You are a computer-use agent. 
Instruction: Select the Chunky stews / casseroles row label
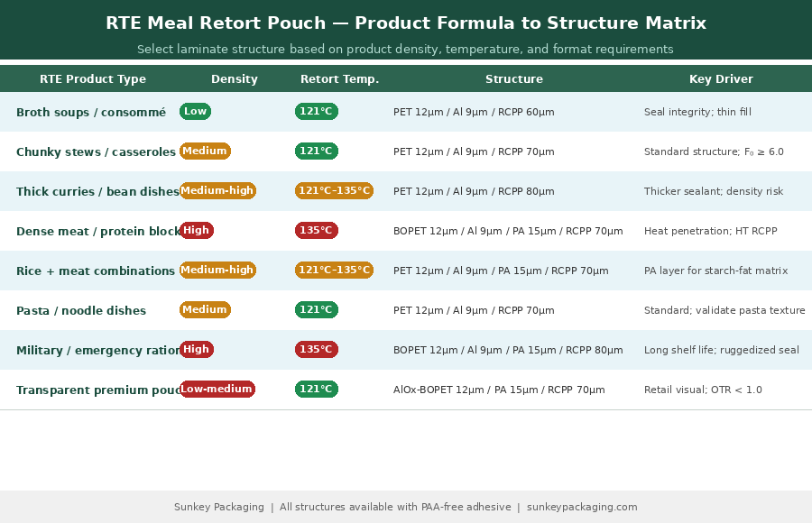click(x=96, y=152)
